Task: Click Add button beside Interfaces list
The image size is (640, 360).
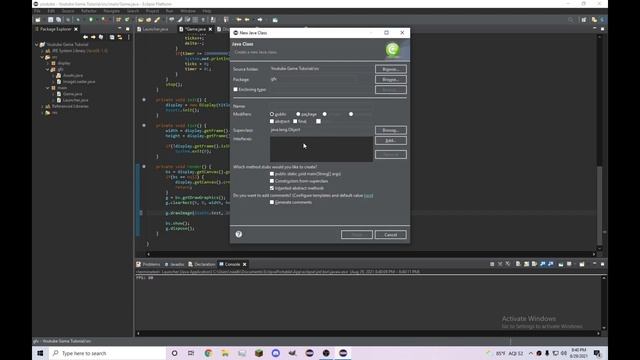Action: tap(391, 140)
